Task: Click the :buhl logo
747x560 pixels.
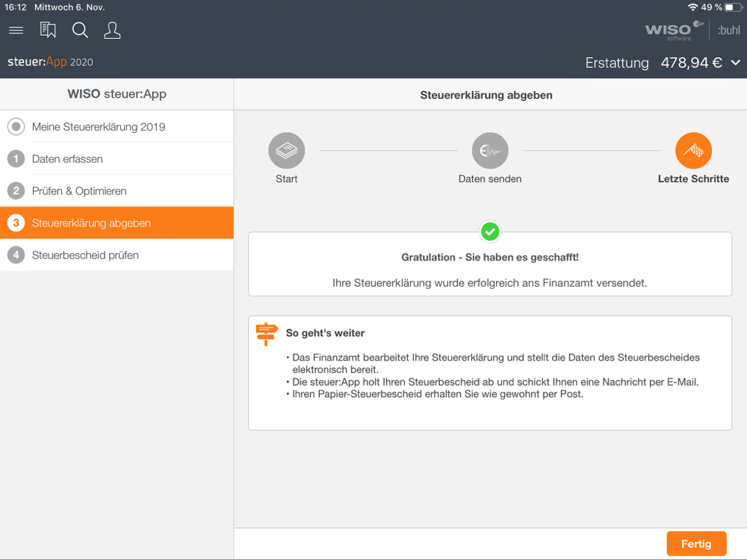Action: point(728,31)
